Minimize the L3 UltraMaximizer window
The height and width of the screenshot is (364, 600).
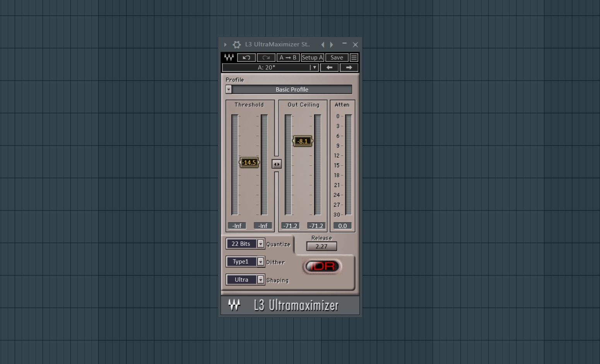(344, 44)
